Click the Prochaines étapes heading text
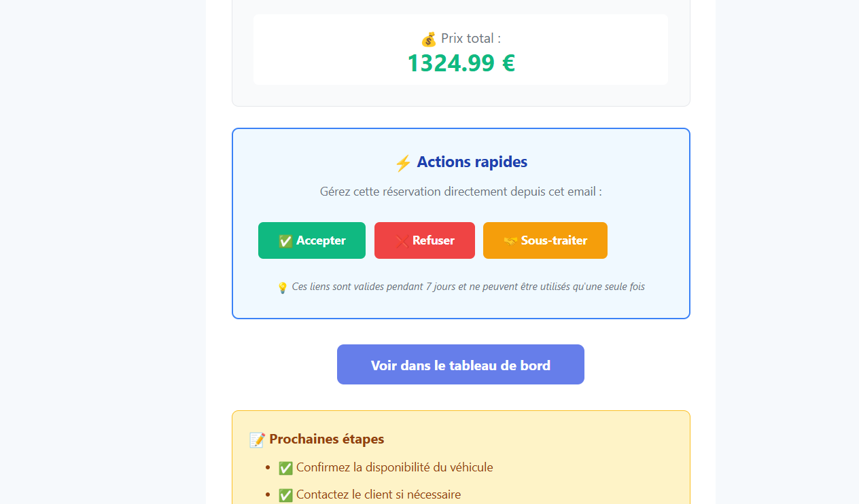 [326, 439]
